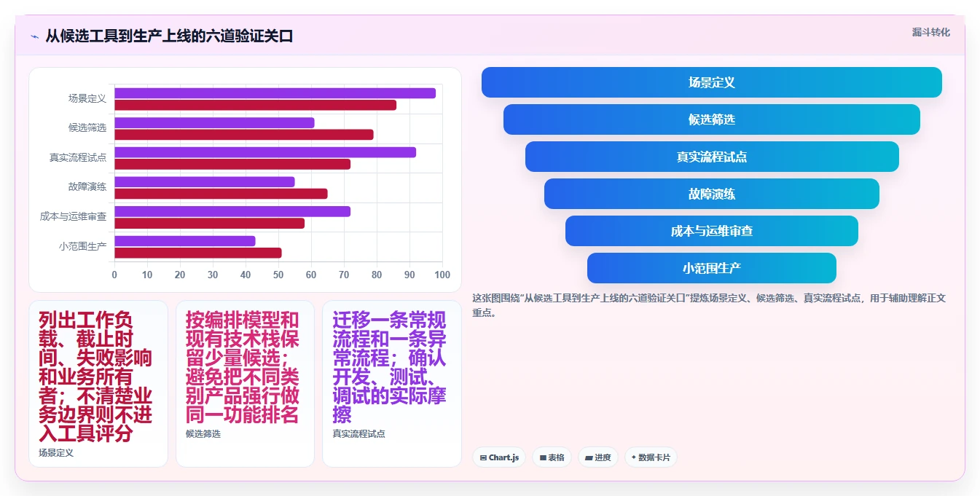The height and width of the screenshot is (496, 980).
Task: Click the 真实流程试点 funnel stage
Action: (x=712, y=157)
